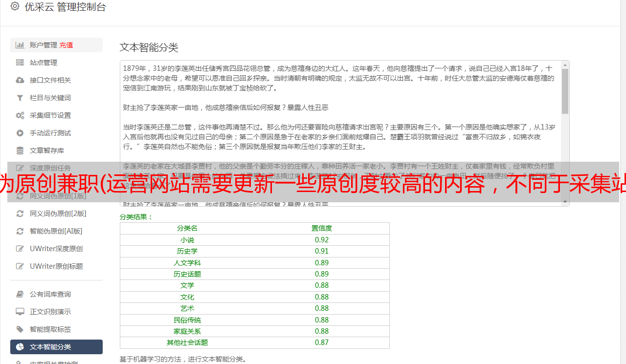The height and width of the screenshot is (364, 626).
Task: Click the gear icon beside 优采云 管理控制台
Action: 15,6
